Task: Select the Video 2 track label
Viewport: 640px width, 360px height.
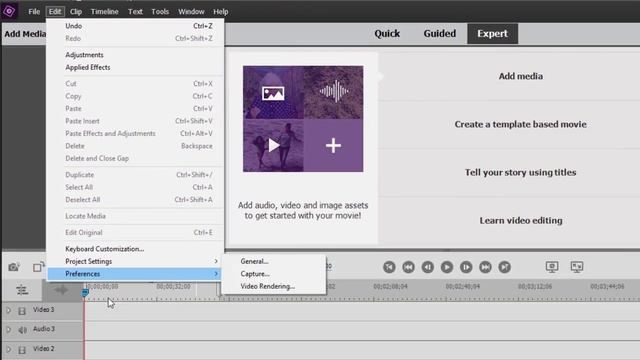Action: click(x=44, y=349)
